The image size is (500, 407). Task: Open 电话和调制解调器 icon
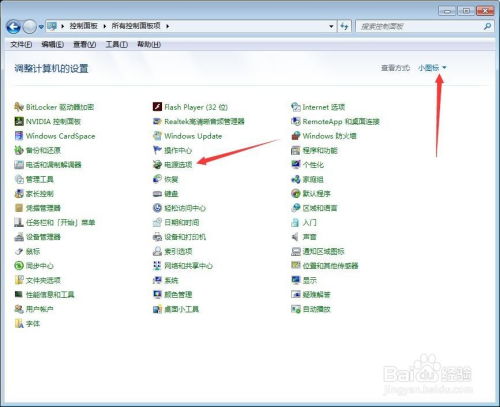click(19, 165)
